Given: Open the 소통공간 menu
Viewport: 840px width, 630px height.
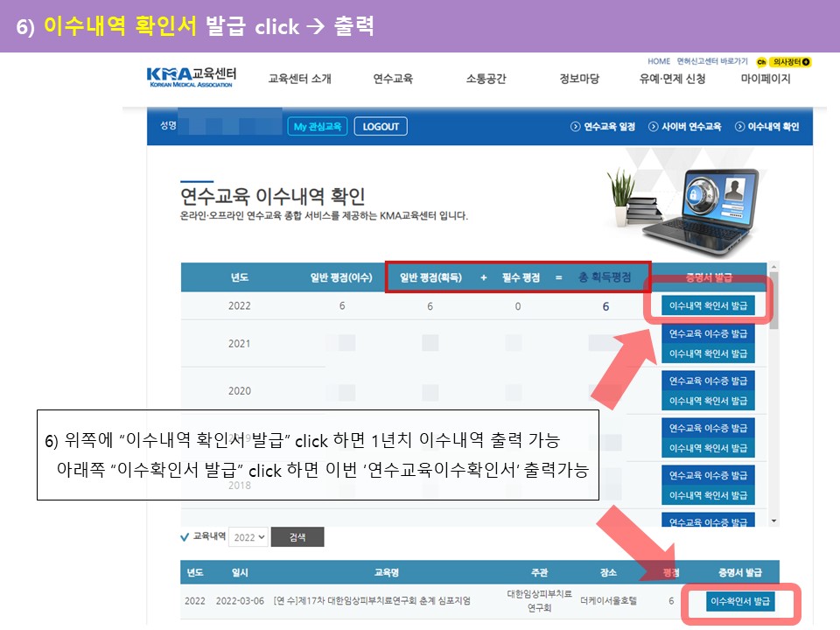Looking at the screenshot, I should [486, 79].
